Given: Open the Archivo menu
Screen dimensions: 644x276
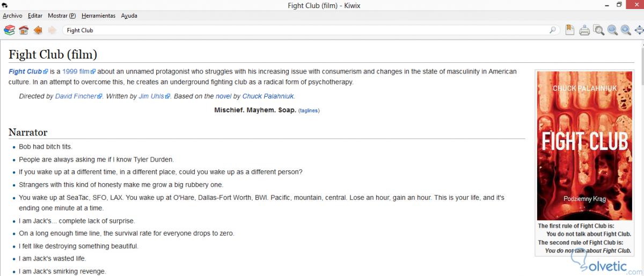Looking at the screenshot, I should tap(12, 16).
